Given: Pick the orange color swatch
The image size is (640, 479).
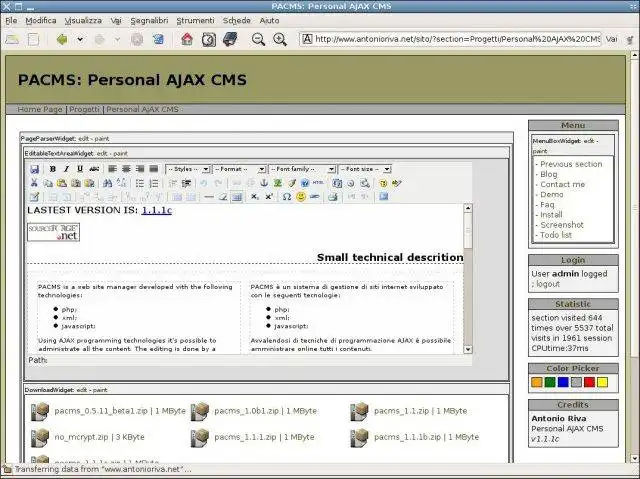Looking at the screenshot, I should [537, 382].
